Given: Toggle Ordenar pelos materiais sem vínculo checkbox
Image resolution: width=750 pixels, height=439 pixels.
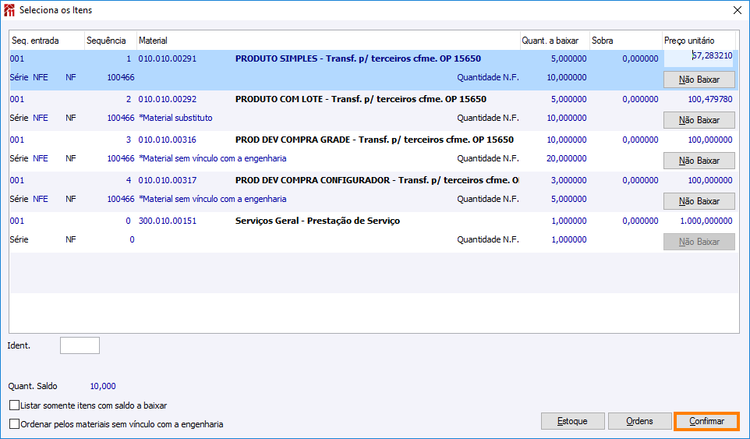Looking at the screenshot, I should tap(14, 424).
